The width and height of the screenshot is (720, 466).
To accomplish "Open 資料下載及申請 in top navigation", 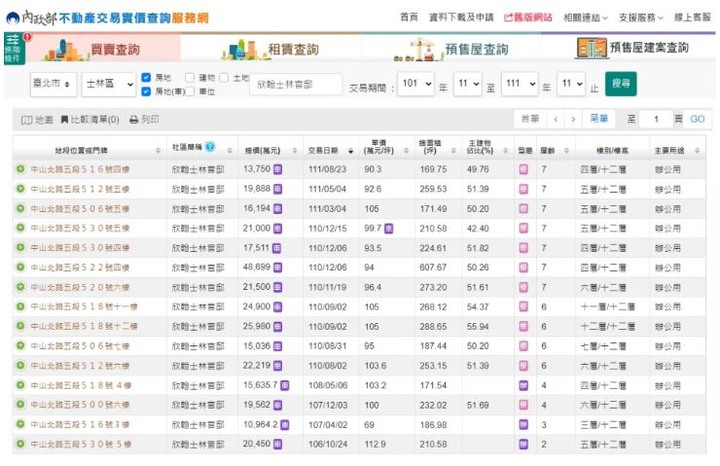I will (x=461, y=17).
